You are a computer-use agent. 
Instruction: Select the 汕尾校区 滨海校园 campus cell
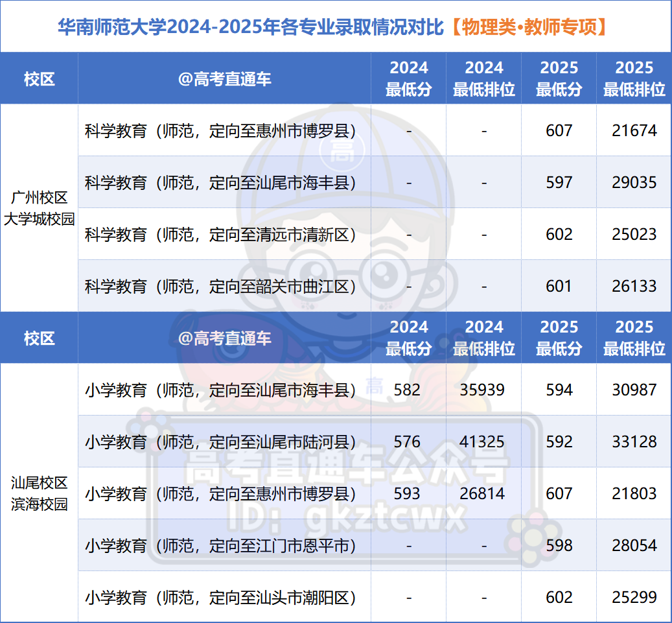point(39,493)
